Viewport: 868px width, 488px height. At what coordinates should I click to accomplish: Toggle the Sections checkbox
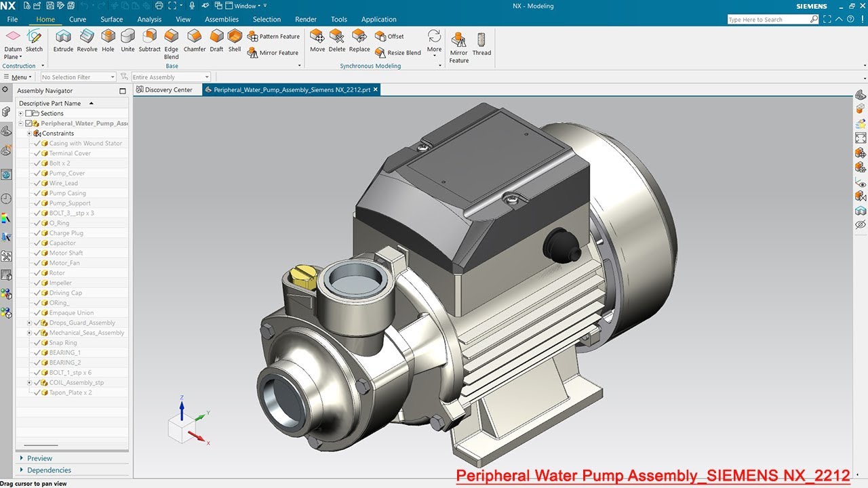[x=28, y=113]
